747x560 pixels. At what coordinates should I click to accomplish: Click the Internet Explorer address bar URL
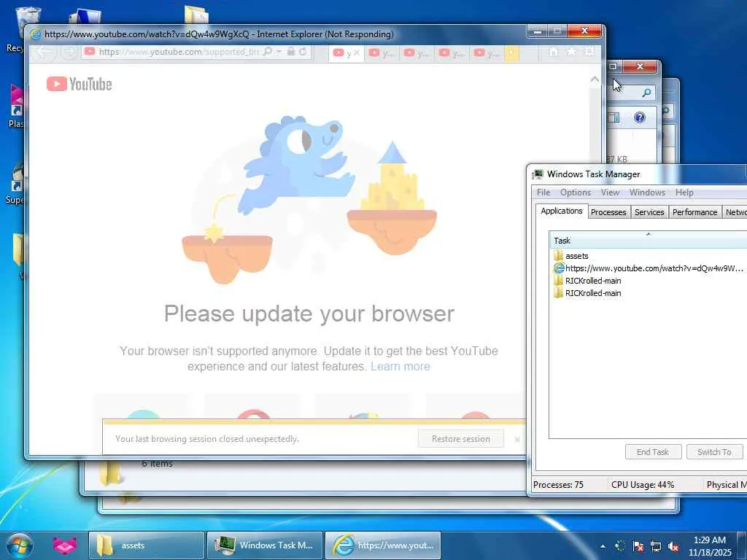pos(179,52)
